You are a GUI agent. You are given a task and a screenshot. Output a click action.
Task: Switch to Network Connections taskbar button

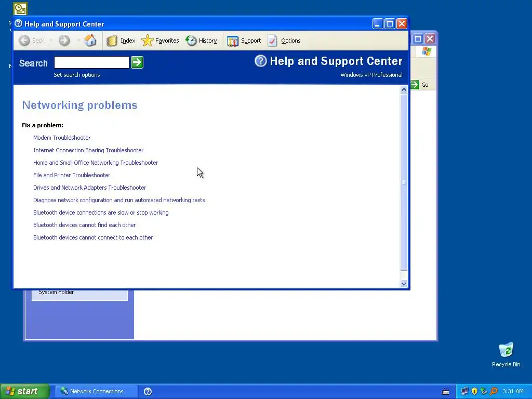click(96, 391)
